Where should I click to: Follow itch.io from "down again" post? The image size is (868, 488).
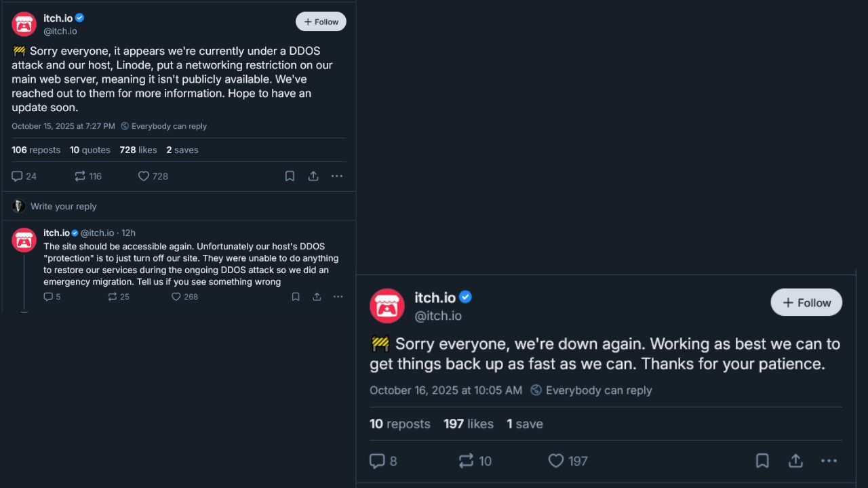point(806,302)
